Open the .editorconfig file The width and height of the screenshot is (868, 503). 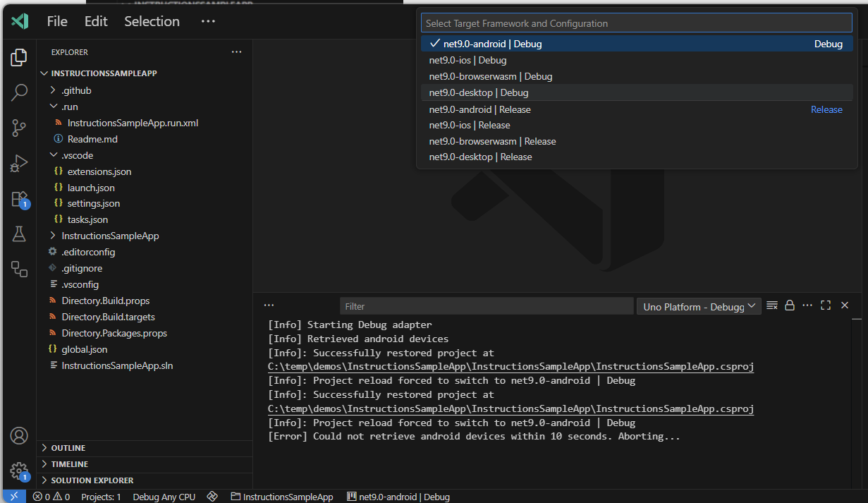coord(145,252)
